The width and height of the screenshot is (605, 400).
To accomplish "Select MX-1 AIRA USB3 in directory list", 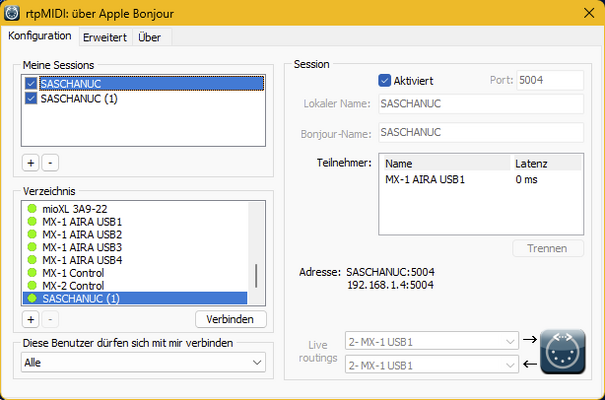I will pos(82,247).
